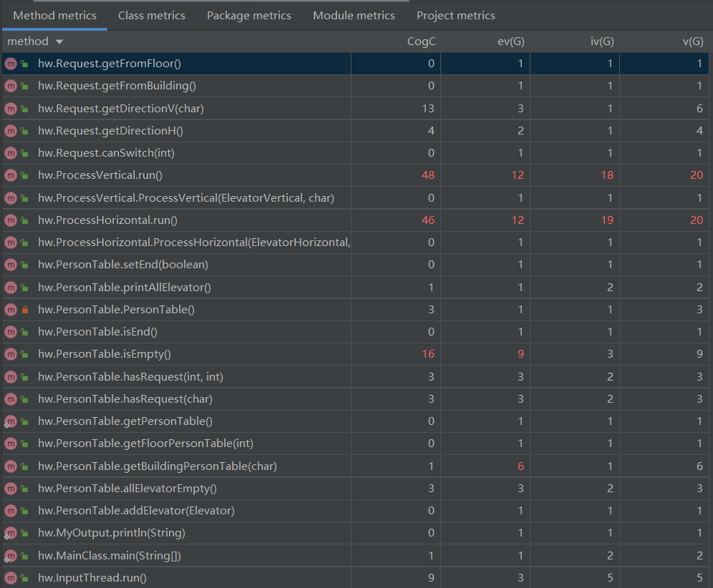This screenshot has width=713, height=588.
Task: Click method icon of hw.ProcessVertical.run()
Action: pos(10,175)
